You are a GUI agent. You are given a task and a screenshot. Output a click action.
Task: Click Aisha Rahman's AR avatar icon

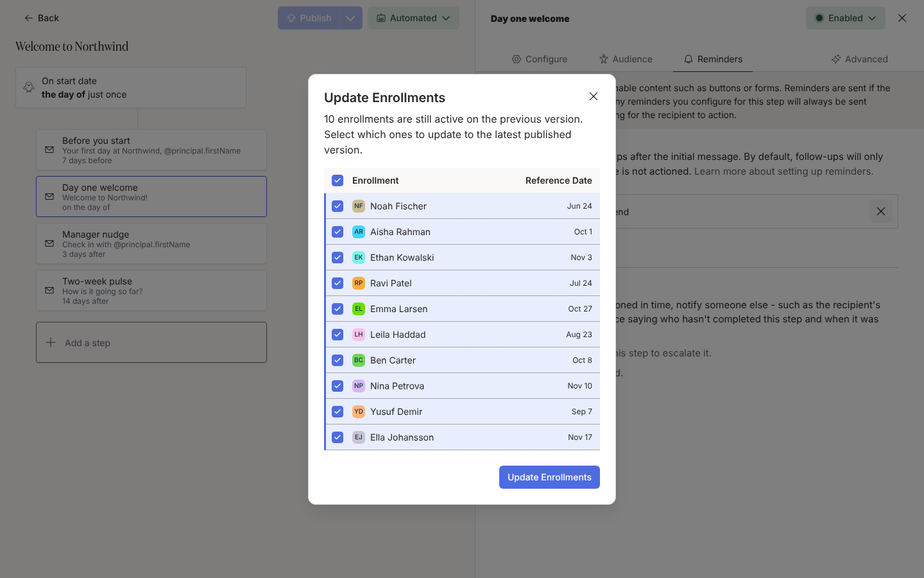pyautogui.click(x=359, y=232)
